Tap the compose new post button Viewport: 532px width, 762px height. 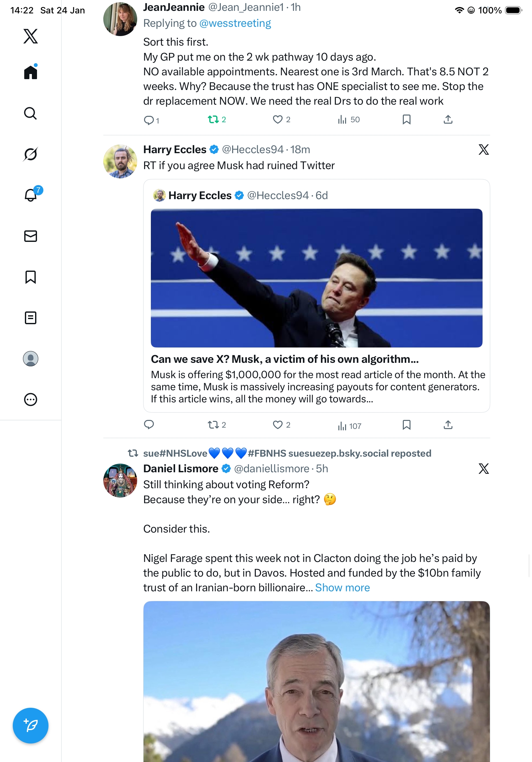[x=31, y=725]
